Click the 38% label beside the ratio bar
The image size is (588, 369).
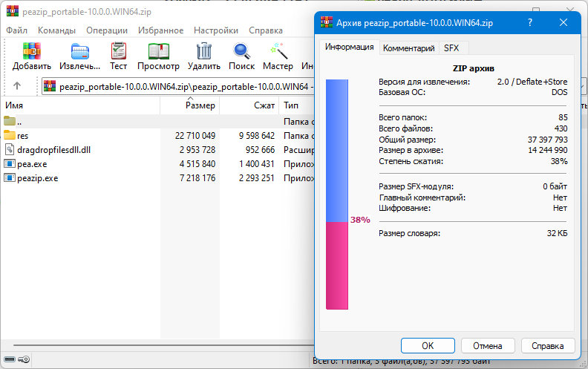coord(360,220)
